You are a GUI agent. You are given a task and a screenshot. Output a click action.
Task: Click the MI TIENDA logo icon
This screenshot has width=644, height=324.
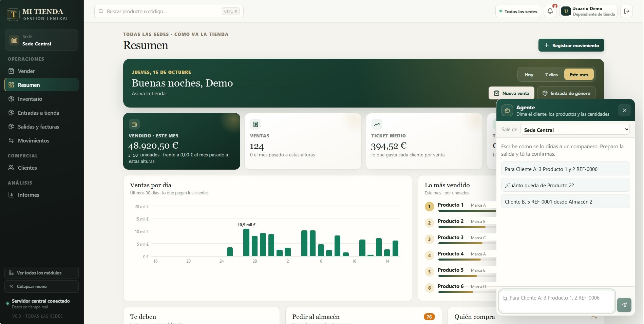13,15
